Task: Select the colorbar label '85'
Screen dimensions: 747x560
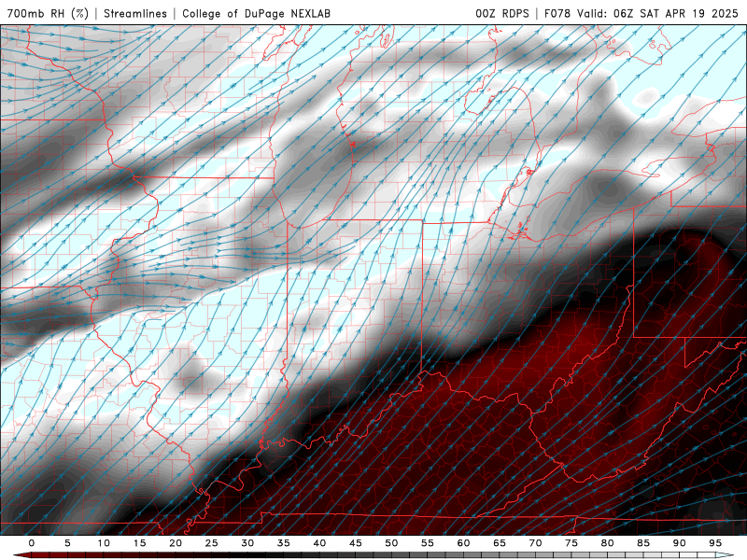Action: click(643, 543)
